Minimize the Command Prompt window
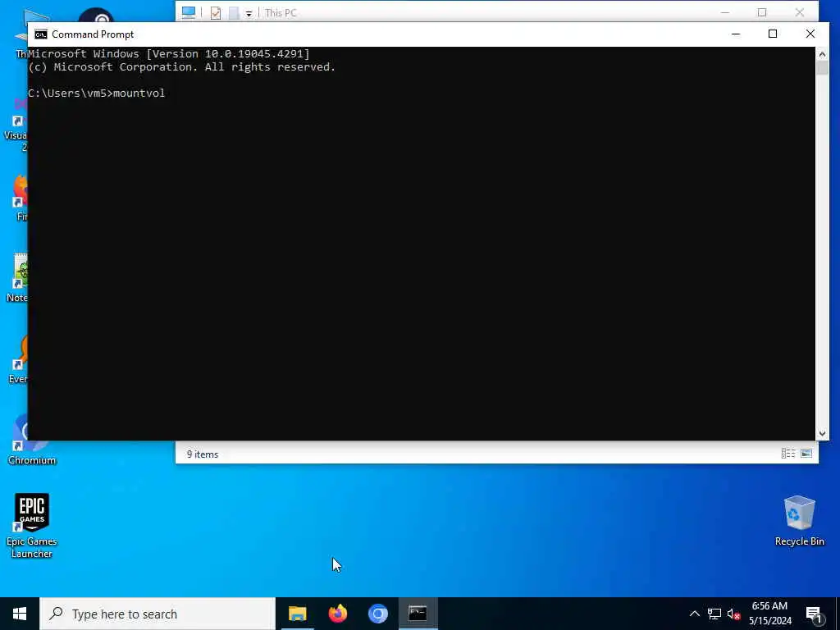This screenshot has width=840, height=630. 736,34
